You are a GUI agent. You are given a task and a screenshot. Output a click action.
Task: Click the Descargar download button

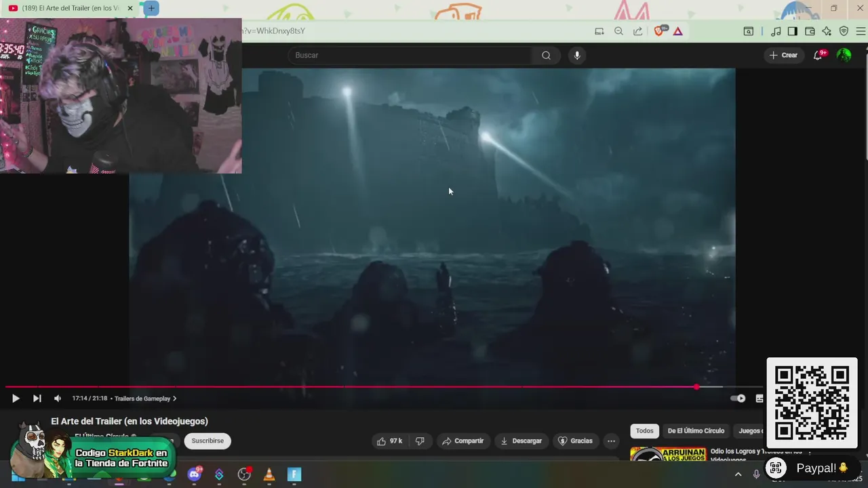tap(521, 441)
